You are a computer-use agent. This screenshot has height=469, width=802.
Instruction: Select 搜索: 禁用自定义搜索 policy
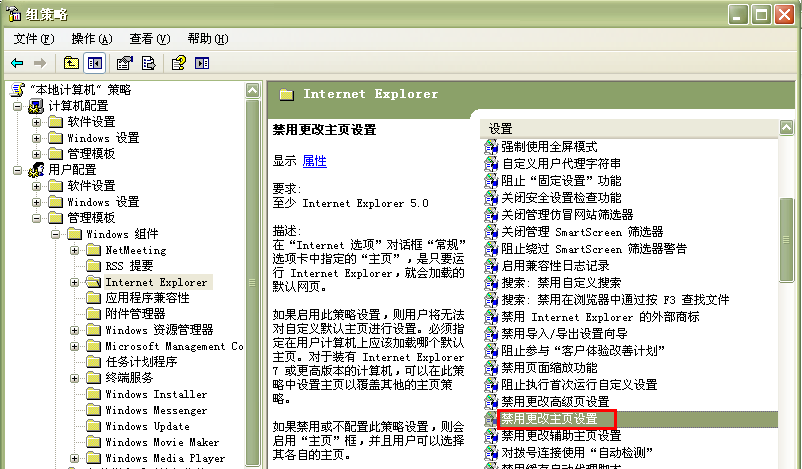561,283
